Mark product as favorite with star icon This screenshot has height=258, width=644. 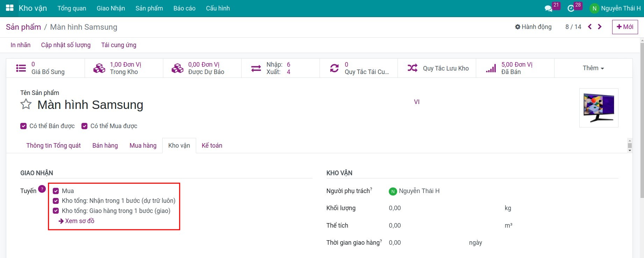26,104
